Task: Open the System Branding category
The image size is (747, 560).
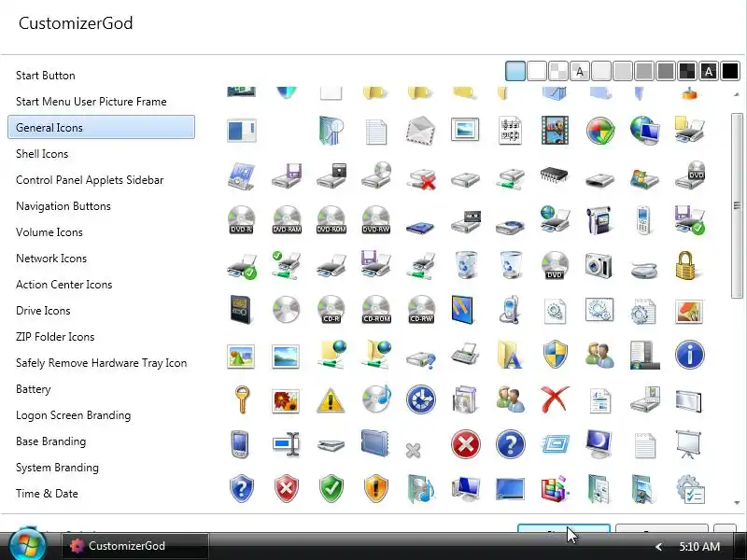Action: click(x=57, y=468)
